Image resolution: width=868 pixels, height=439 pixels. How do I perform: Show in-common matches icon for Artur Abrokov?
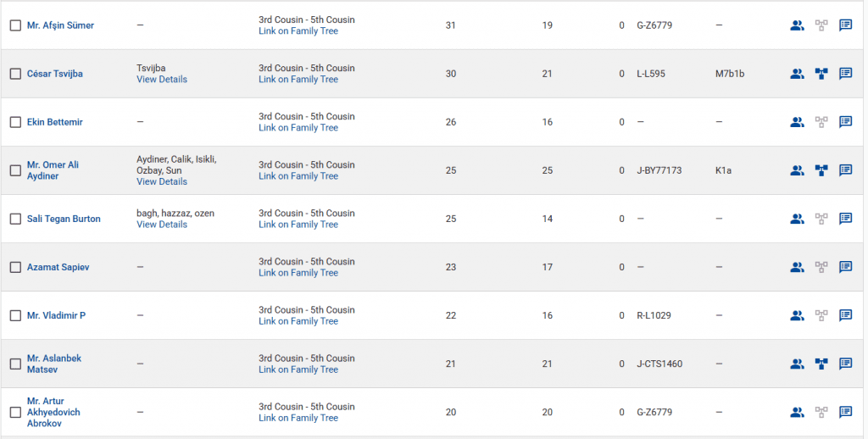click(797, 413)
